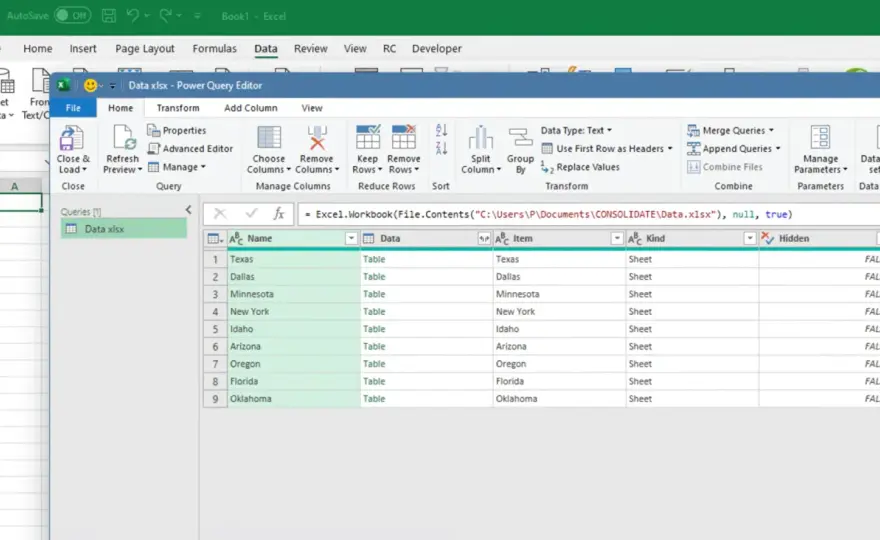The image size is (880, 540).
Task: Open the Excel Home tab
Action: click(38, 49)
